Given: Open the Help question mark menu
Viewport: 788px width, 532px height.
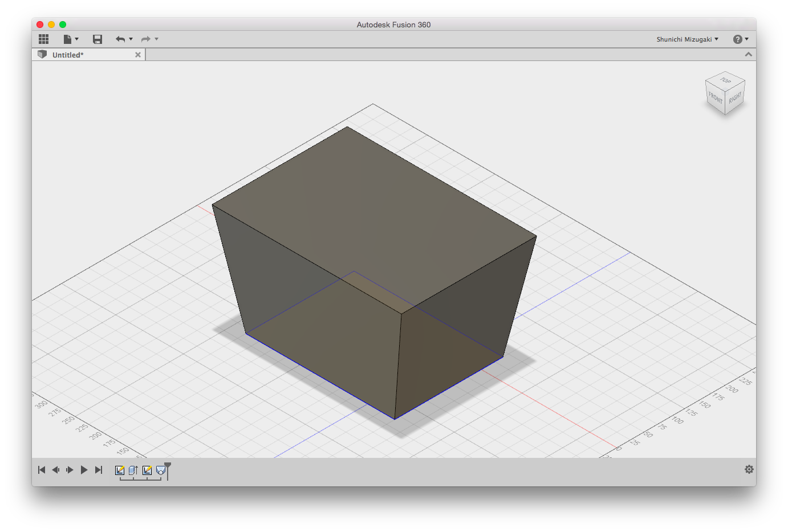Looking at the screenshot, I should (741, 39).
